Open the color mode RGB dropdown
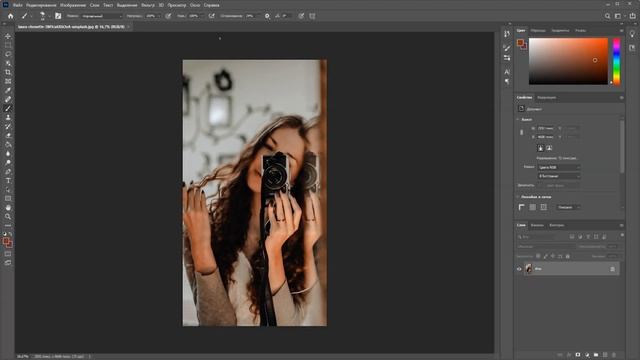This screenshot has height=360, width=640. (x=559, y=167)
